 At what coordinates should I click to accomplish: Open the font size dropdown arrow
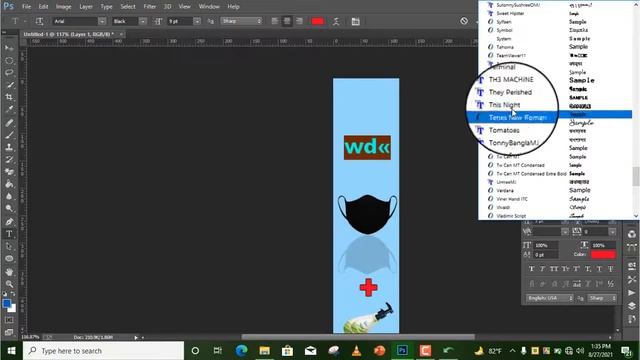(x=197, y=21)
